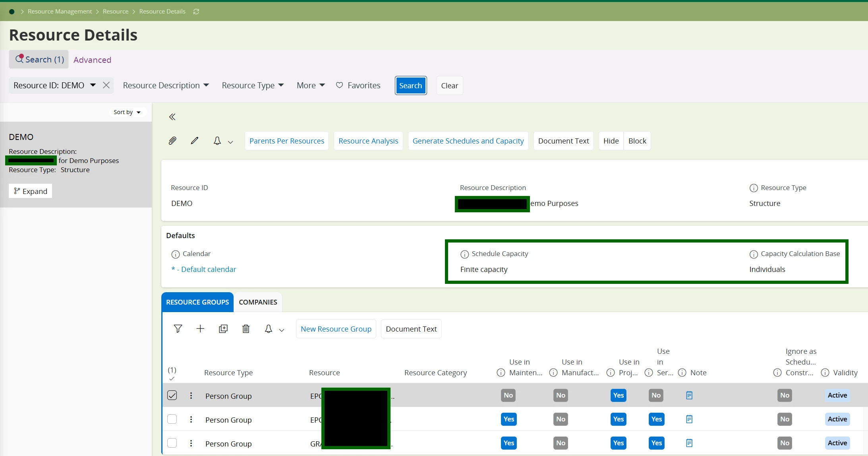This screenshot has width=868, height=456.
Task: Click the attachments paperclip icon
Action: click(172, 141)
